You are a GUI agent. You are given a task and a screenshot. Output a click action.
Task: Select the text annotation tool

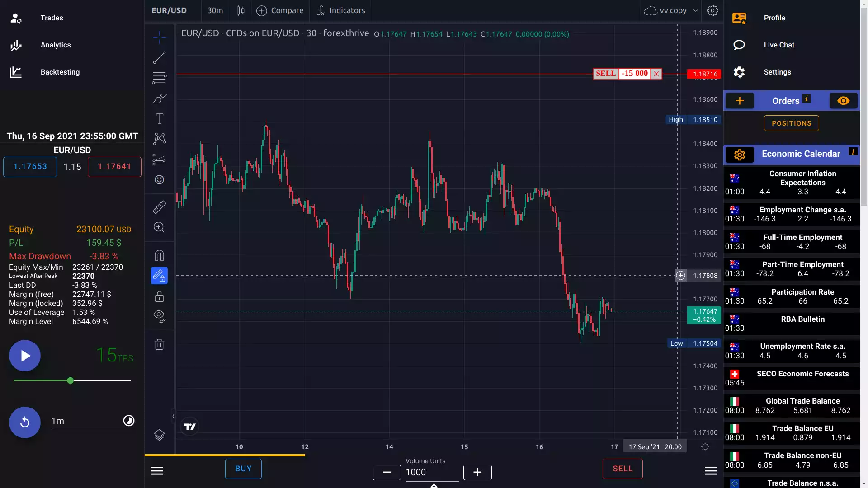[159, 118]
